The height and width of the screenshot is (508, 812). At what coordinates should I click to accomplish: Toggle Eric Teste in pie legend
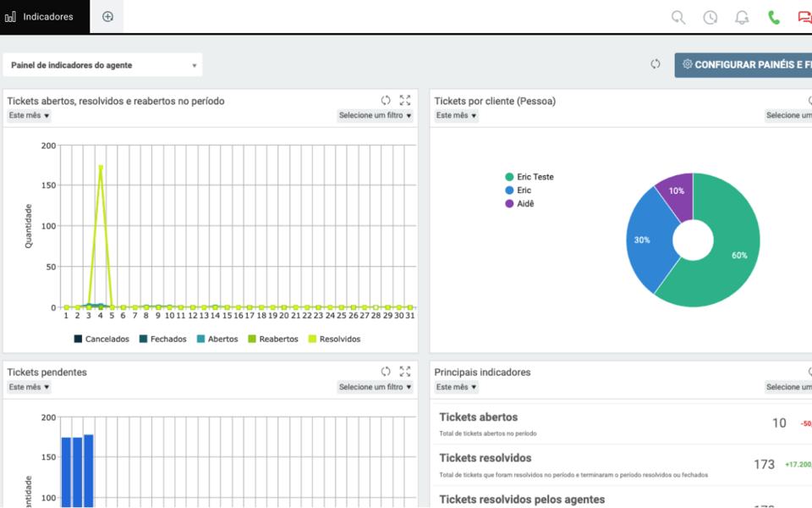pos(529,177)
